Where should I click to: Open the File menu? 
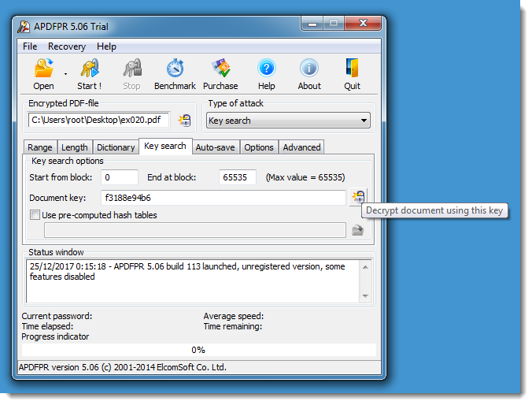(x=30, y=46)
